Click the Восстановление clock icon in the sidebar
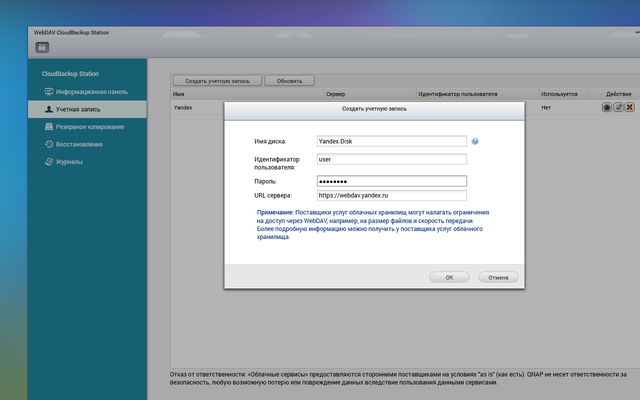The image size is (640, 400). pyautogui.click(x=49, y=144)
